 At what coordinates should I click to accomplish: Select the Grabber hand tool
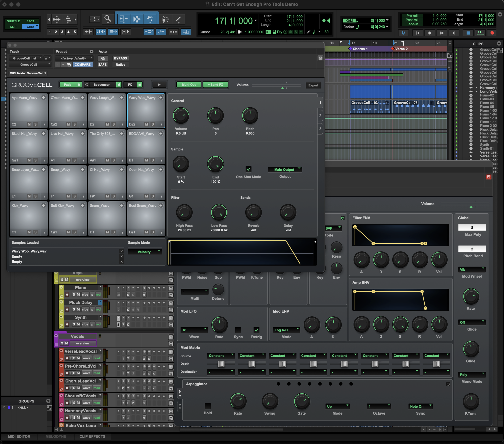pyautogui.click(x=150, y=19)
